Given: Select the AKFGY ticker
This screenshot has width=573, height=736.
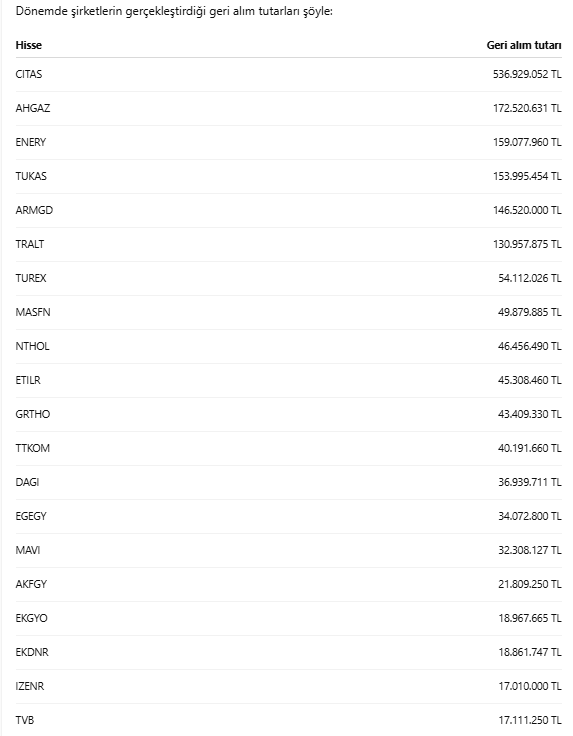Looking at the screenshot, I should point(31,584).
